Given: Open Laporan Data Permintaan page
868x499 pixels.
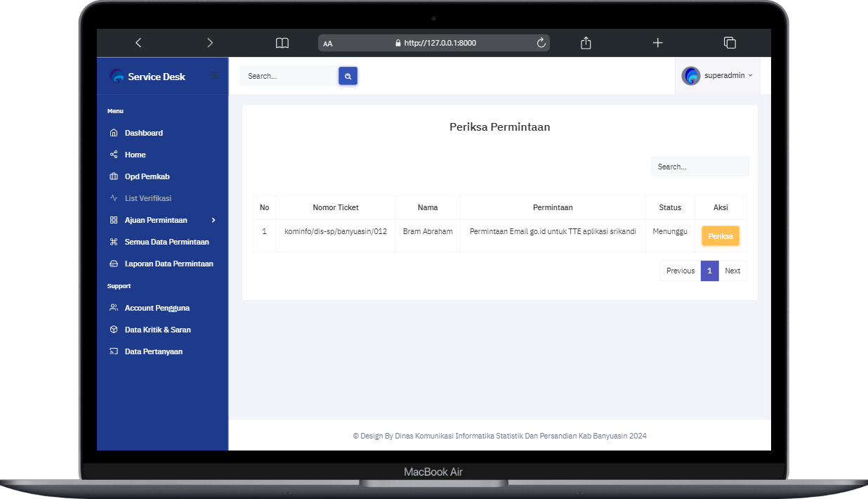Looking at the screenshot, I should coord(169,264).
